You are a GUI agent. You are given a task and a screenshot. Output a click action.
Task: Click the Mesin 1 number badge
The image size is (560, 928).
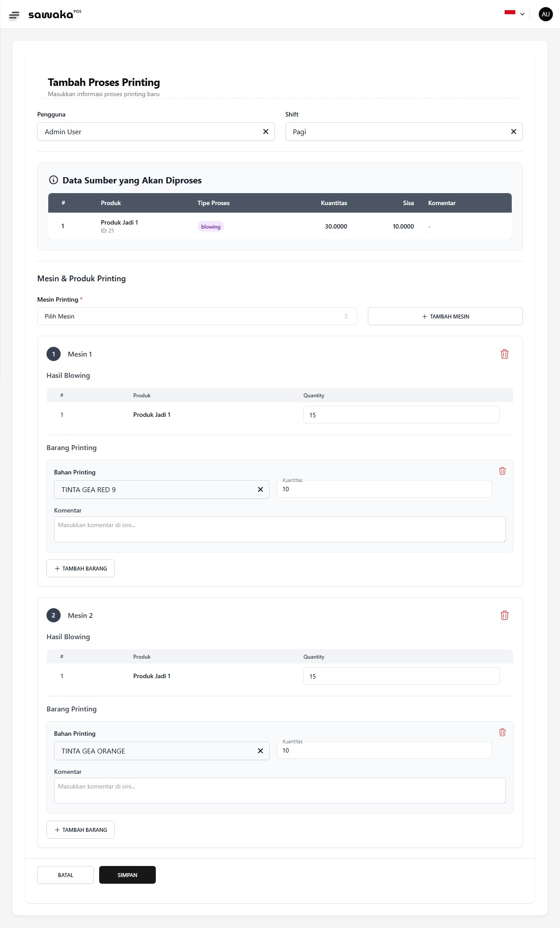pyautogui.click(x=54, y=354)
